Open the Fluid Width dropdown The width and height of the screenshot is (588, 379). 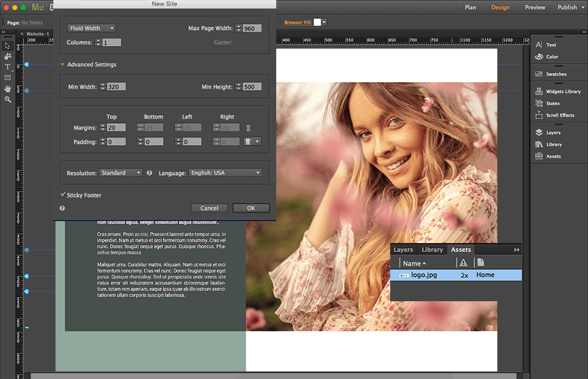91,28
